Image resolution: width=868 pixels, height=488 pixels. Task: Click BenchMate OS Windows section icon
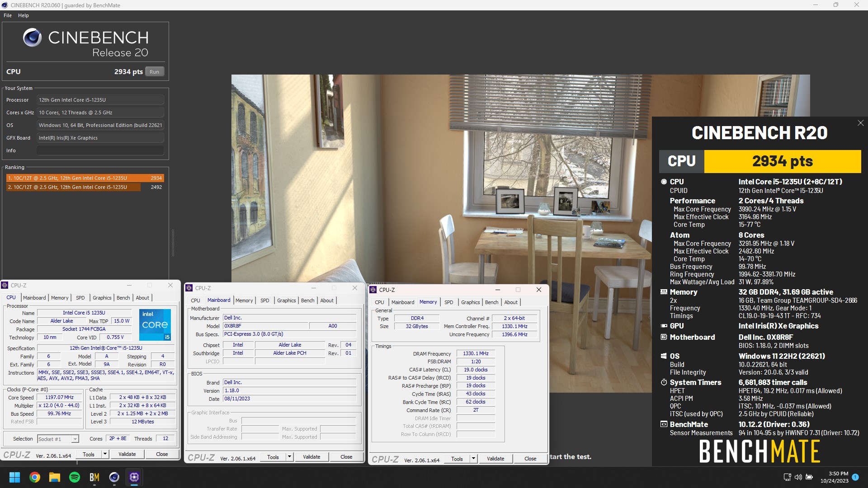664,356
